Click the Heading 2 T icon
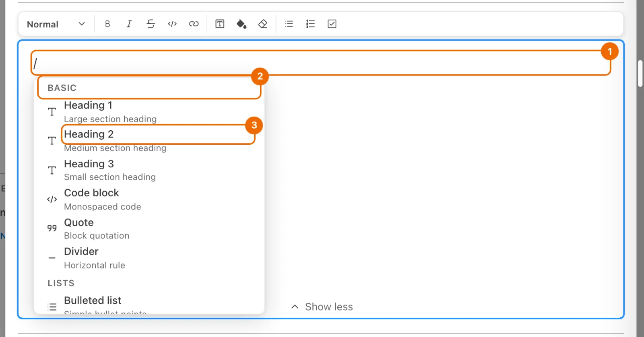Viewport: 644px width, 337px height. click(52, 141)
